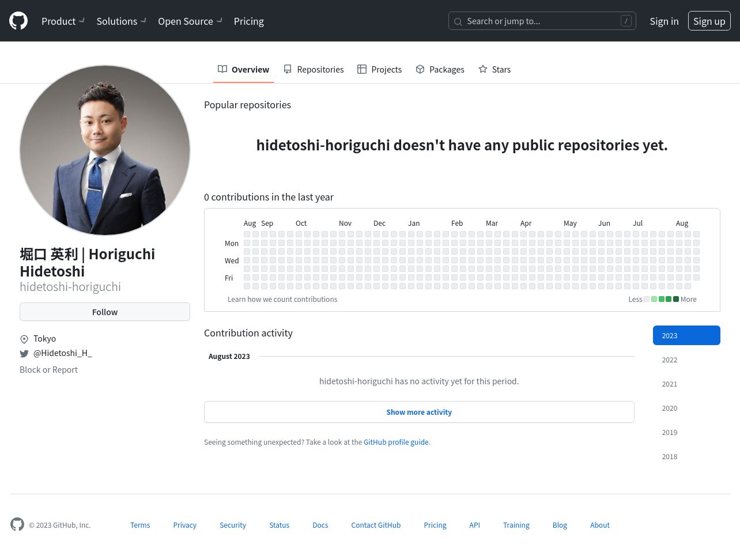Click the darkest green legend swatch next to More

tap(676, 299)
